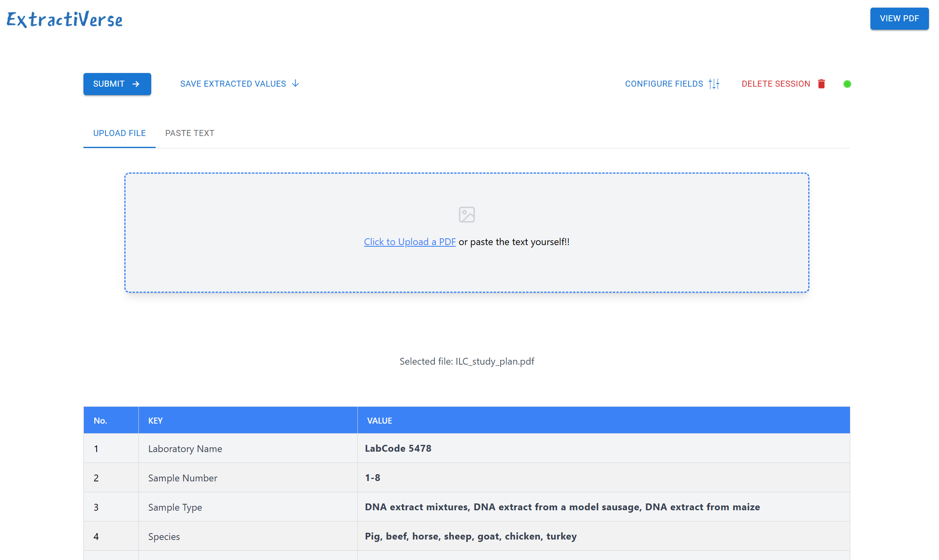Click the 'Pig, beef, horse' value cell
The height and width of the screenshot is (560, 939).
coord(604,536)
